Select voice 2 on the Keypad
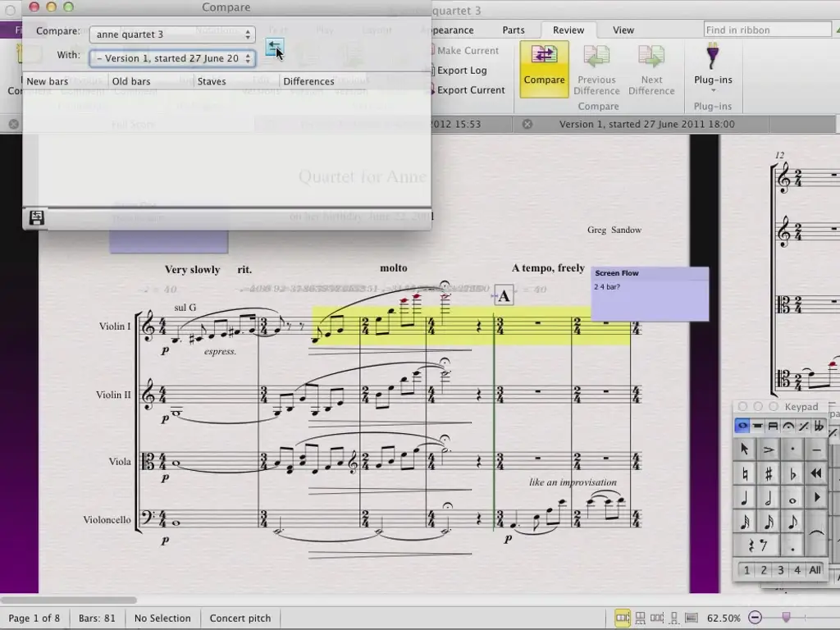The width and height of the screenshot is (840, 630). (x=764, y=570)
